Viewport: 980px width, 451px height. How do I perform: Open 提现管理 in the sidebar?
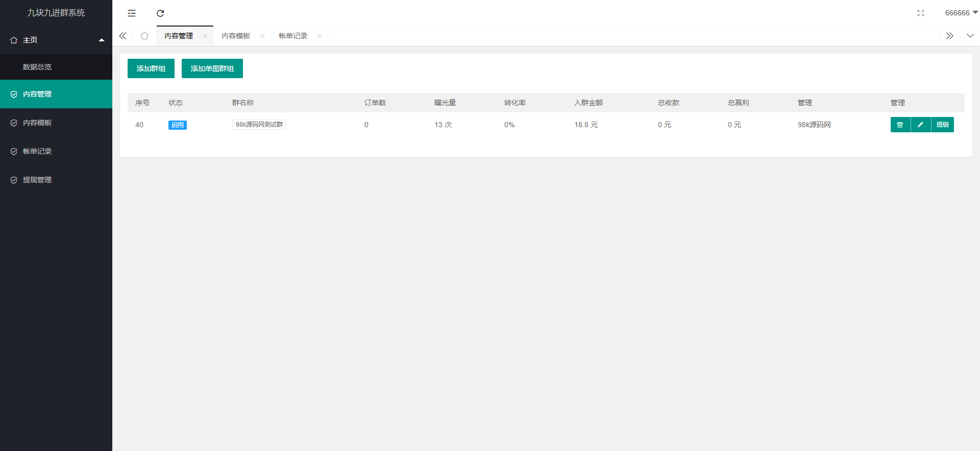coord(56,180)
